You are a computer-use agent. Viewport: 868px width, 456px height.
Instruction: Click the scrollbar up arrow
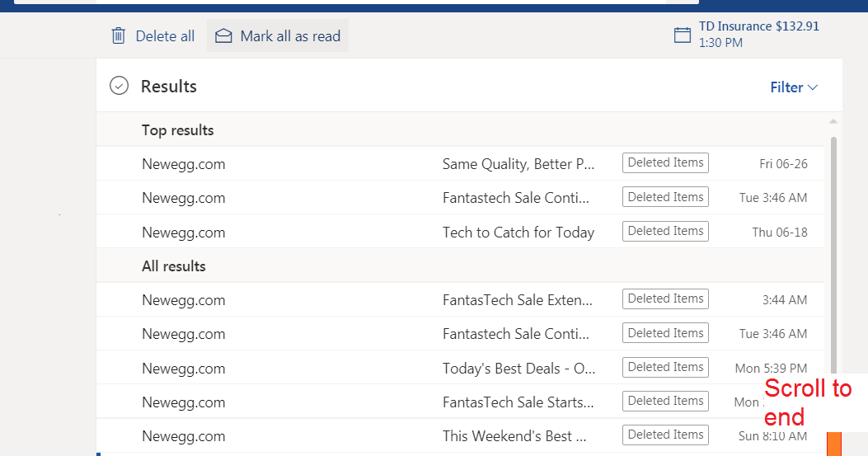pos(833,121)
